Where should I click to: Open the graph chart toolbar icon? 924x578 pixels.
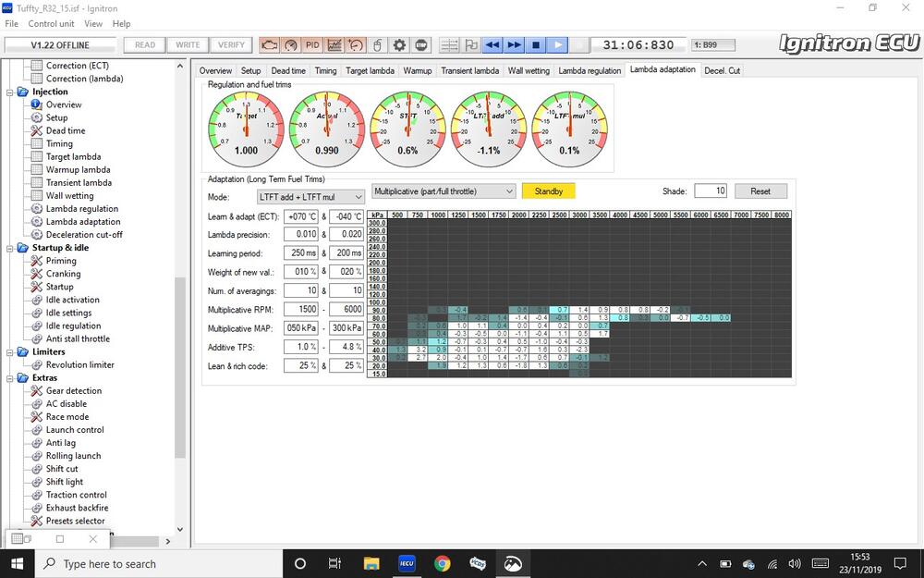click(334, 44)
